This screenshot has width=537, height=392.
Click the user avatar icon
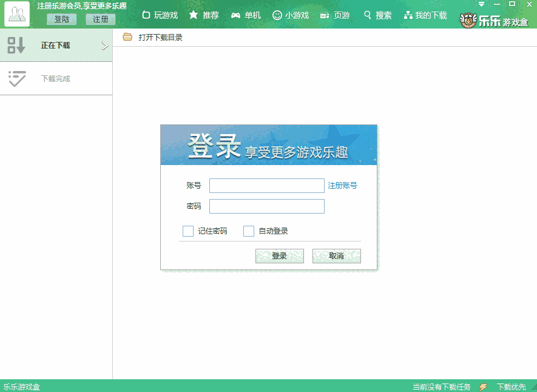17,14
